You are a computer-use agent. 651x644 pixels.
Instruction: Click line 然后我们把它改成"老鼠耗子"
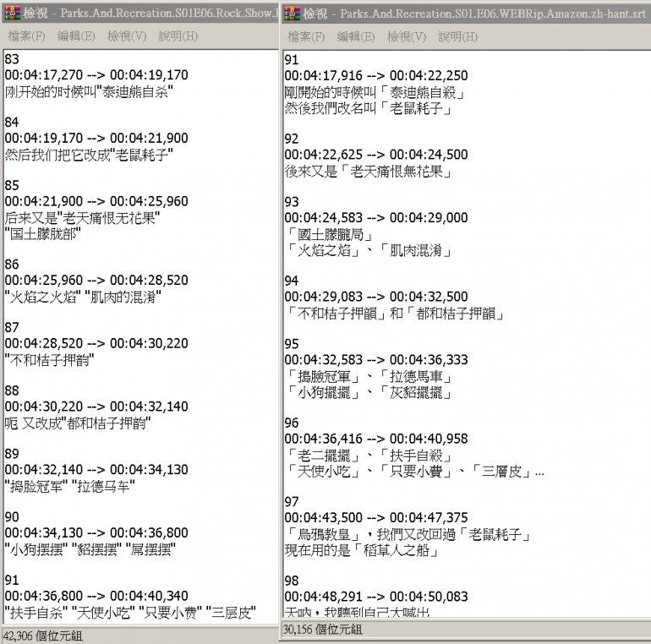(89, 155)
